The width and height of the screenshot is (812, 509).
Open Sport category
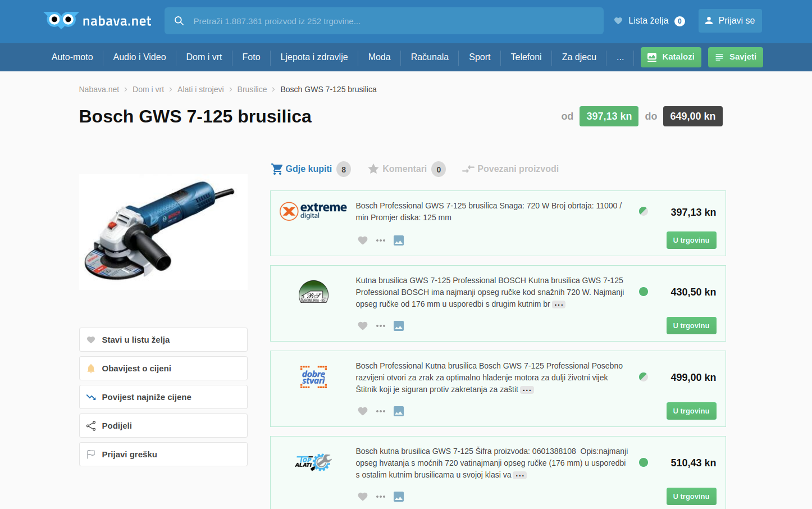(480, 57)
